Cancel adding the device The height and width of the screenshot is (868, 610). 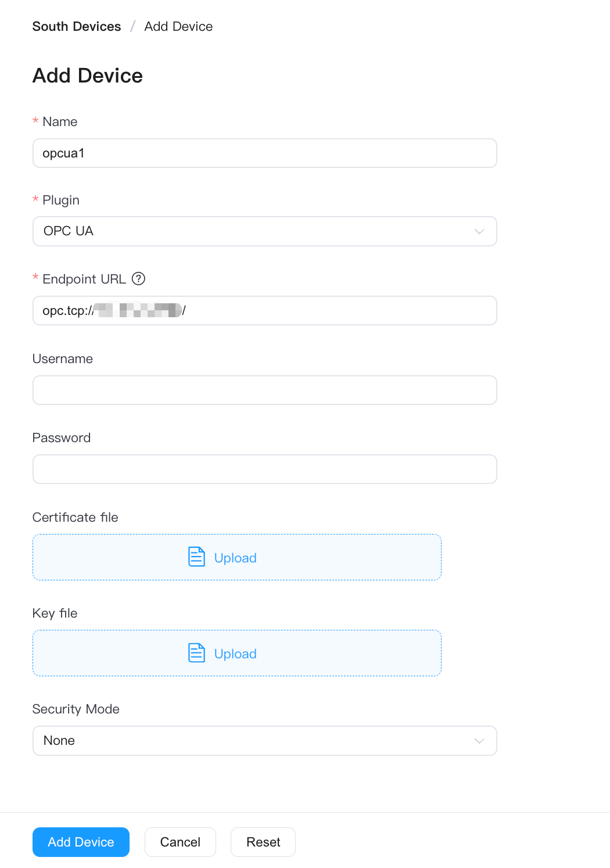click(x=180, y=842)
